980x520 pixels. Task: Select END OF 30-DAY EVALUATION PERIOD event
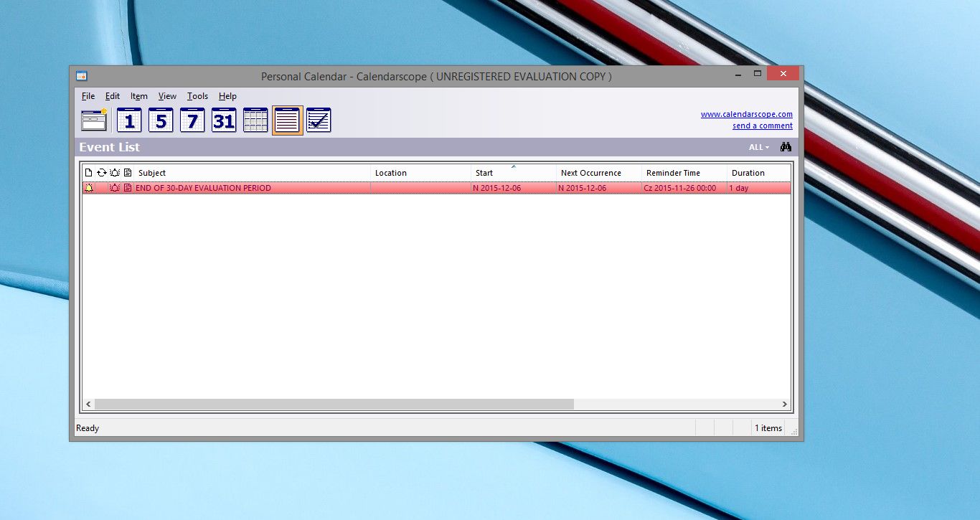[204, 188]
